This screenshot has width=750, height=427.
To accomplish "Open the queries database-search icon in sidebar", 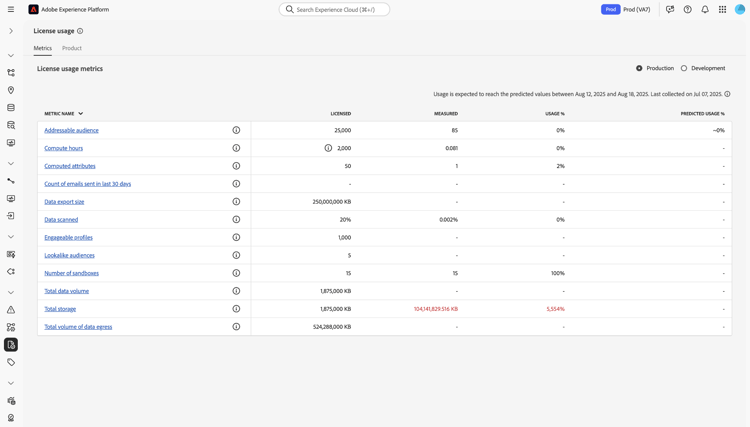I will pos(11,125).
